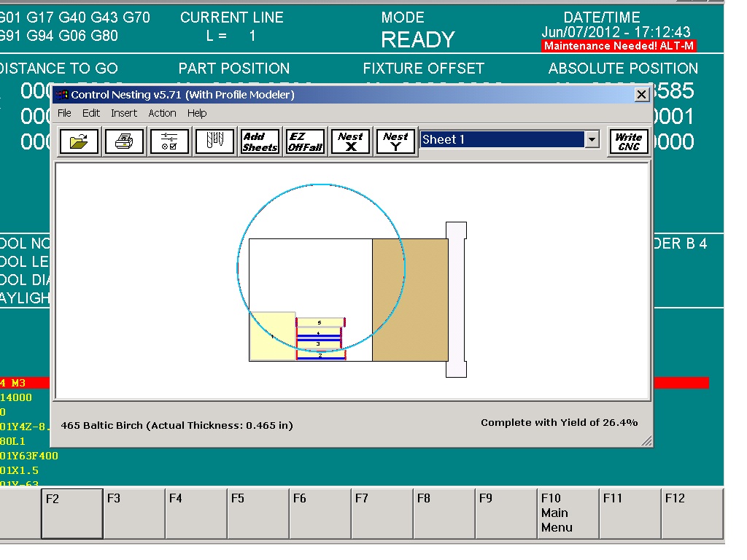
Task: Click the router bits tooling icon
Action: [x=214, y=141]
